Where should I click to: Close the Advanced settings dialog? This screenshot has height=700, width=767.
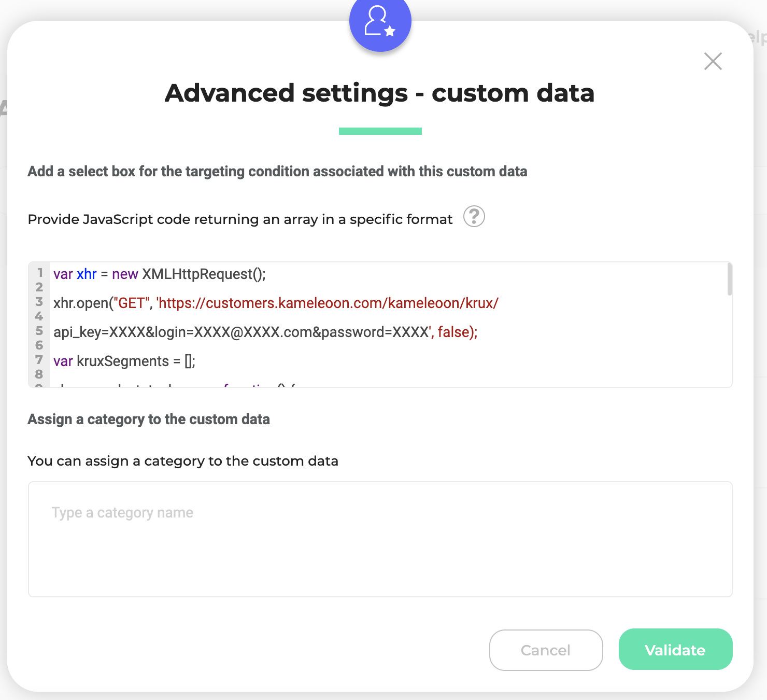(x=713, y=61)
